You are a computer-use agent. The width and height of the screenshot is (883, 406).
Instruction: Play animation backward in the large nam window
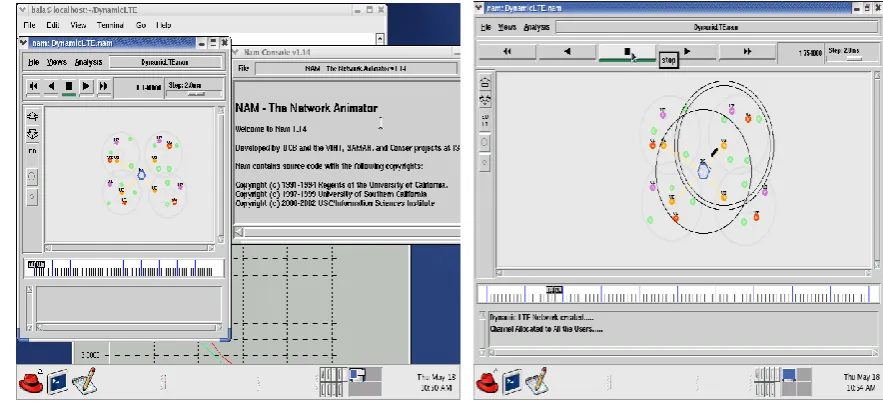click(567, 52)
